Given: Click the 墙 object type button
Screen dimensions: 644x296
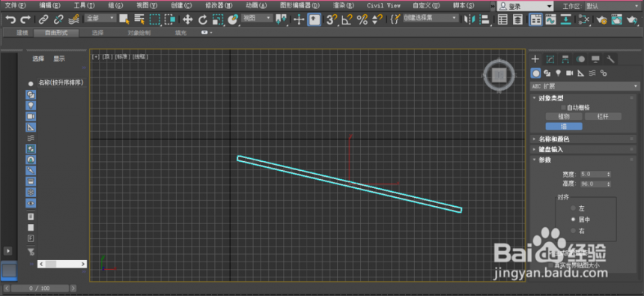Looking at the screenshot, I should point(564,126).
